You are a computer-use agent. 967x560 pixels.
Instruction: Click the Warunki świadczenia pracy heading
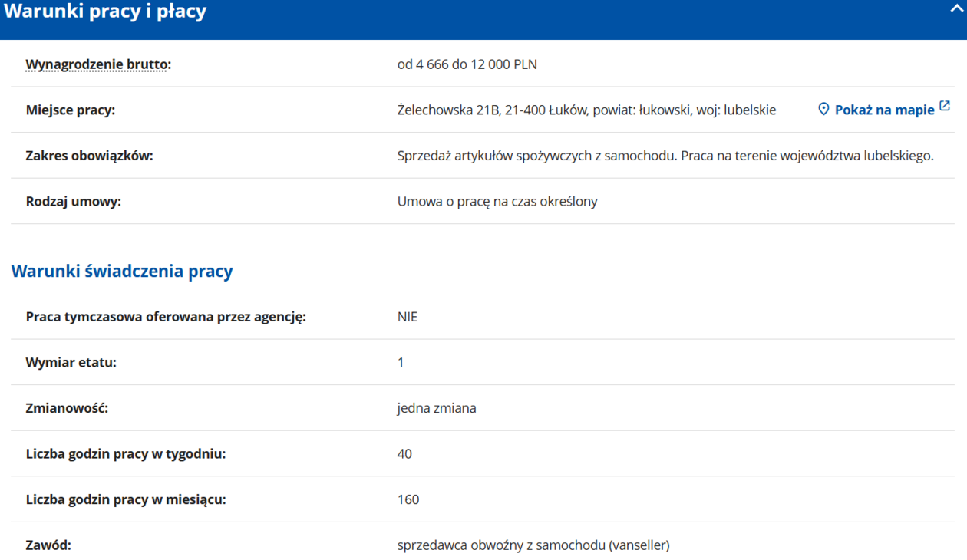click(x=122, y=271)
